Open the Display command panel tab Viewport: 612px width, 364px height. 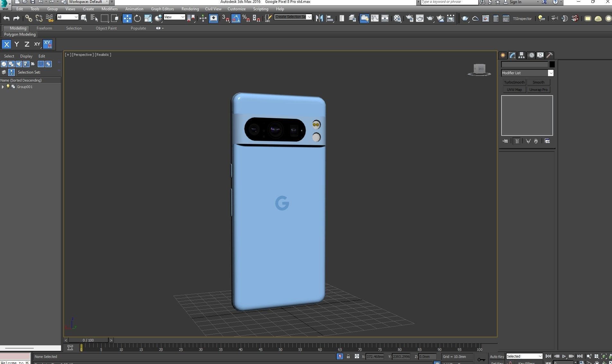[x=540, y=55]
